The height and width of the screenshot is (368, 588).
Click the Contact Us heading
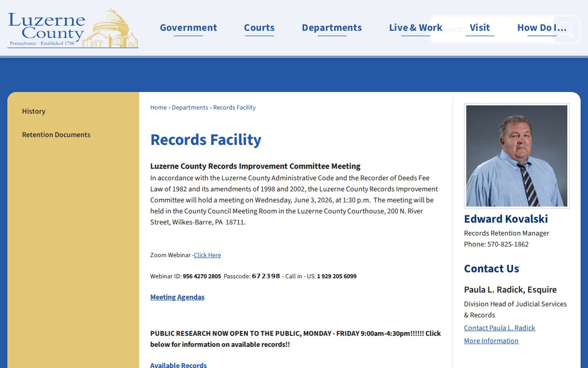tap(492, 269)
